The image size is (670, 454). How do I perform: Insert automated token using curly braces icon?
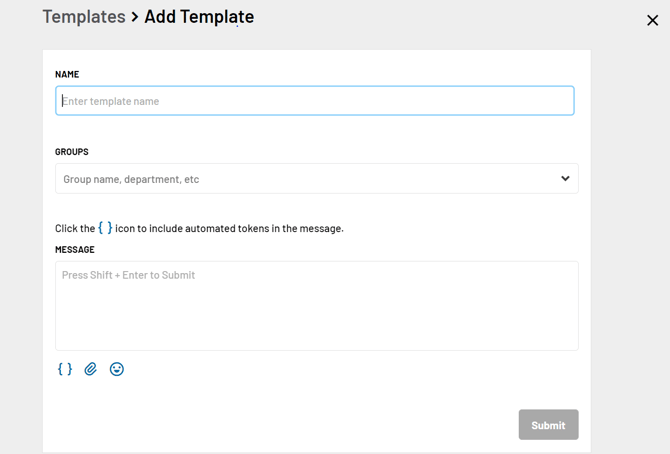click(65, 369)
